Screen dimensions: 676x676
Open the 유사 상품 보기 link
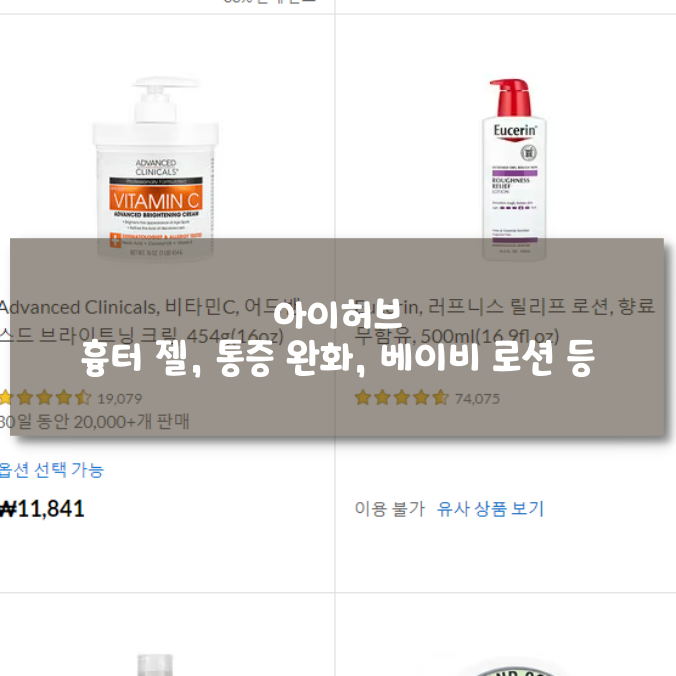click(x=490, y=509)
